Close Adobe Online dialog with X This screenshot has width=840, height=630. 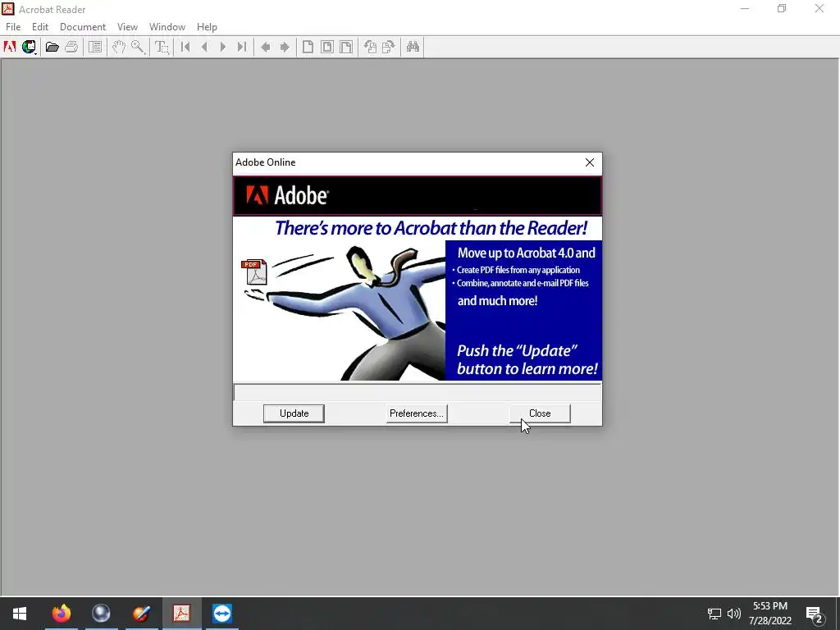589,162
